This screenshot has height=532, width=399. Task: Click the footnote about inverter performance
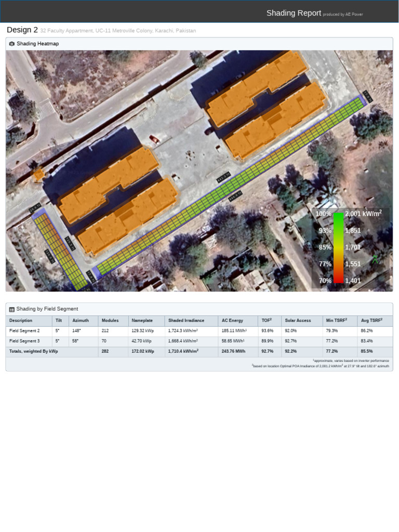pos(351,361)
